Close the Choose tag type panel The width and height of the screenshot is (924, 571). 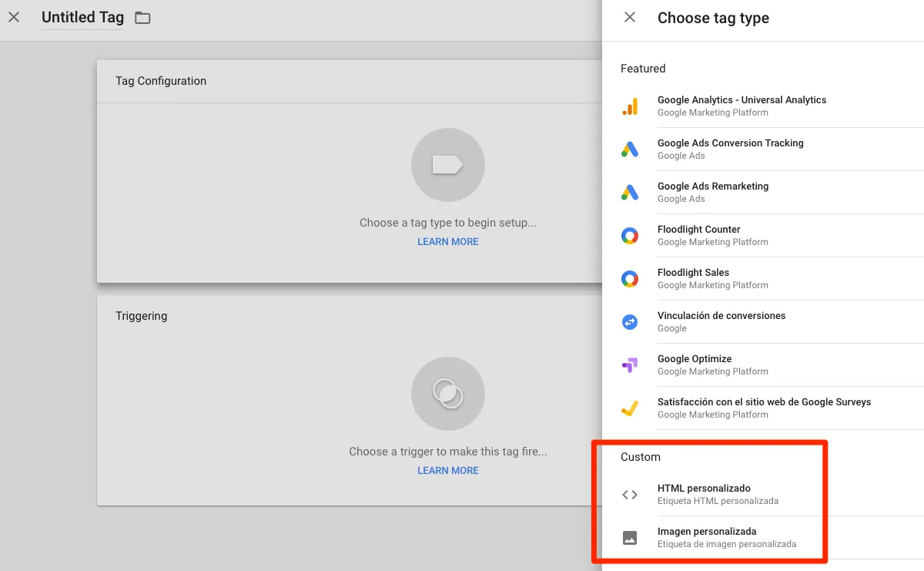(630, 17)
